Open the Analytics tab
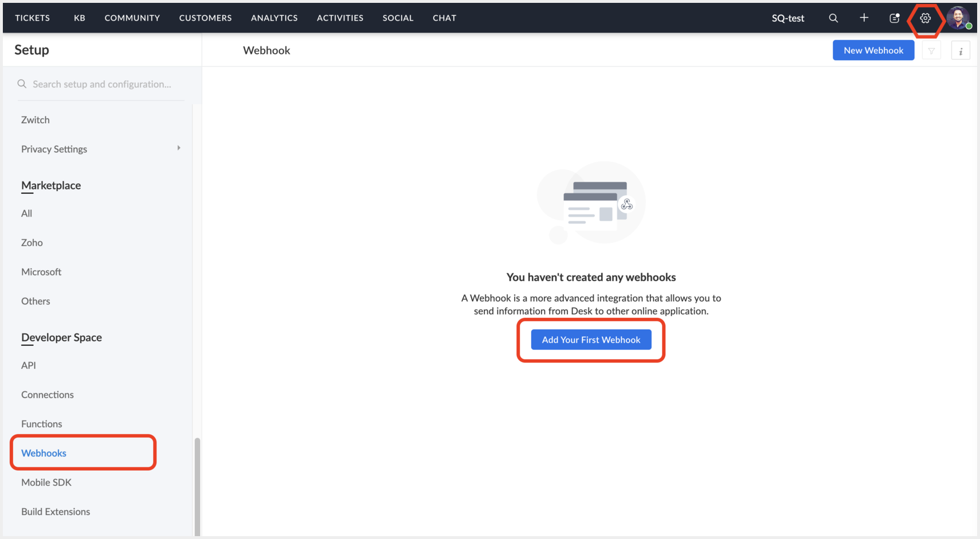 [274, 18]
